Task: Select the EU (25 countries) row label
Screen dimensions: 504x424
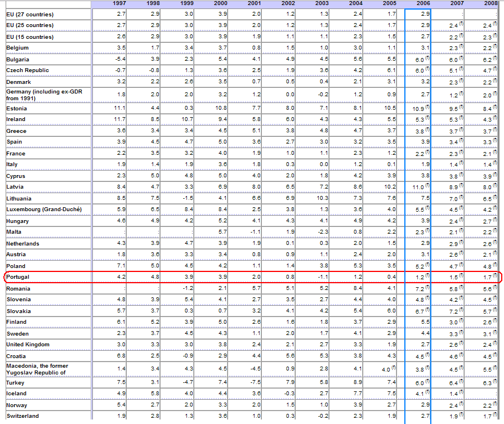Action: click(x=30, y=25)
